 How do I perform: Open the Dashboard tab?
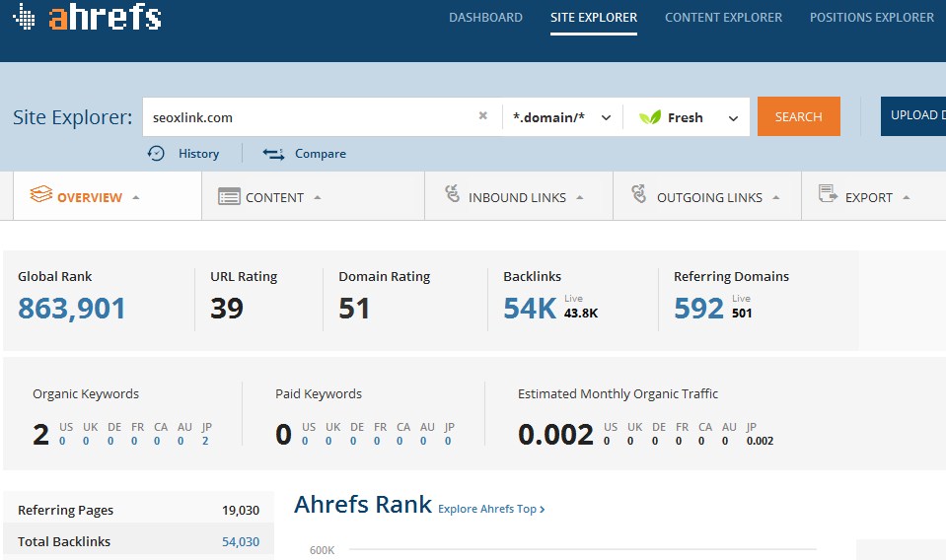point(485,18)
